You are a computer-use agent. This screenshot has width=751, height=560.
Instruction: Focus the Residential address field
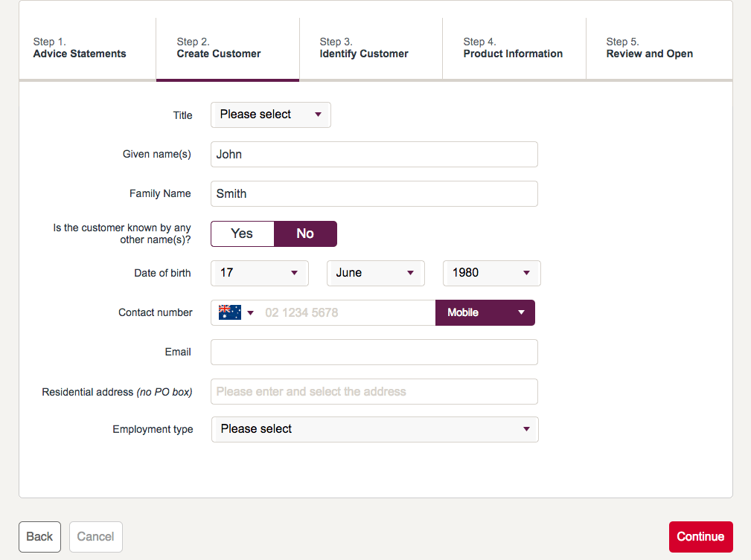(x=374, y=392)
